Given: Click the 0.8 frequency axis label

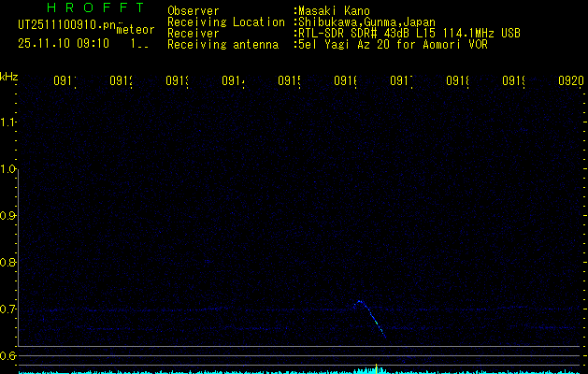Looking at the screenshot, I should point(8,263).
